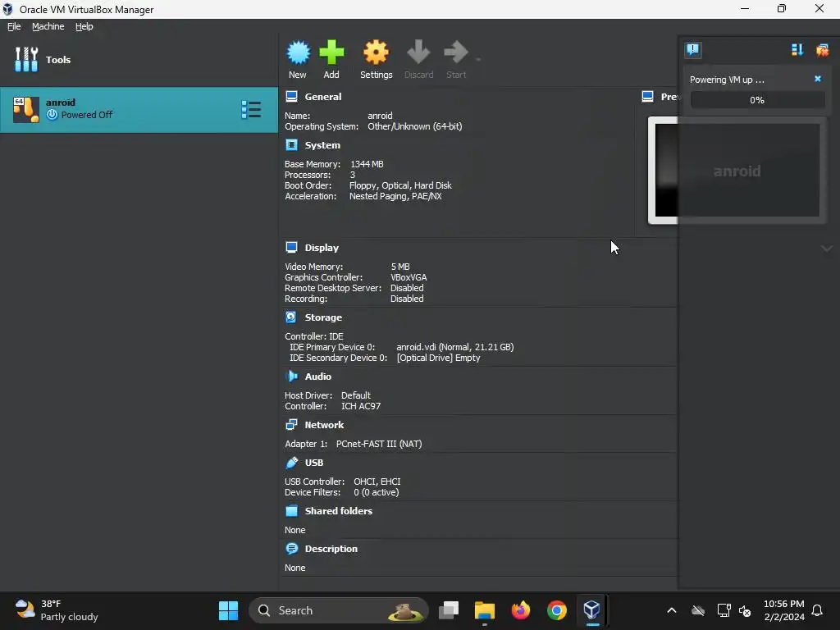Open the Shared folders heading link

tap(339, 511)
